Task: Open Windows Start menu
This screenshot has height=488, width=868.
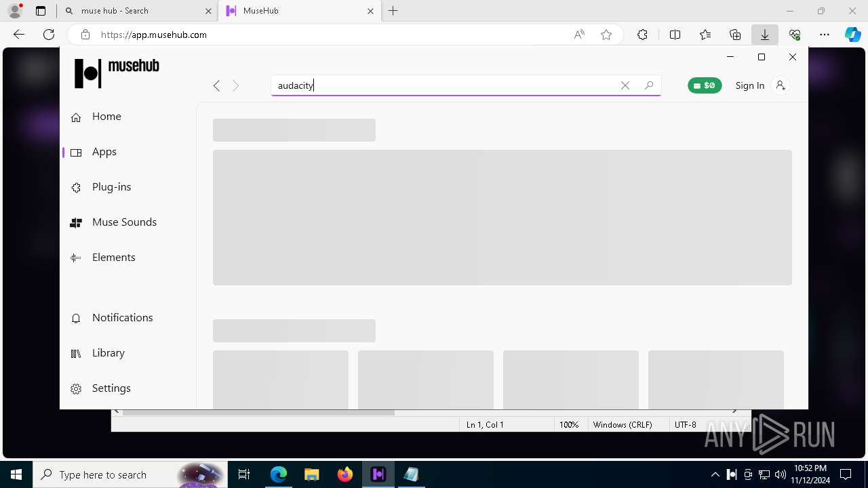Action: (x=16, y=474)
